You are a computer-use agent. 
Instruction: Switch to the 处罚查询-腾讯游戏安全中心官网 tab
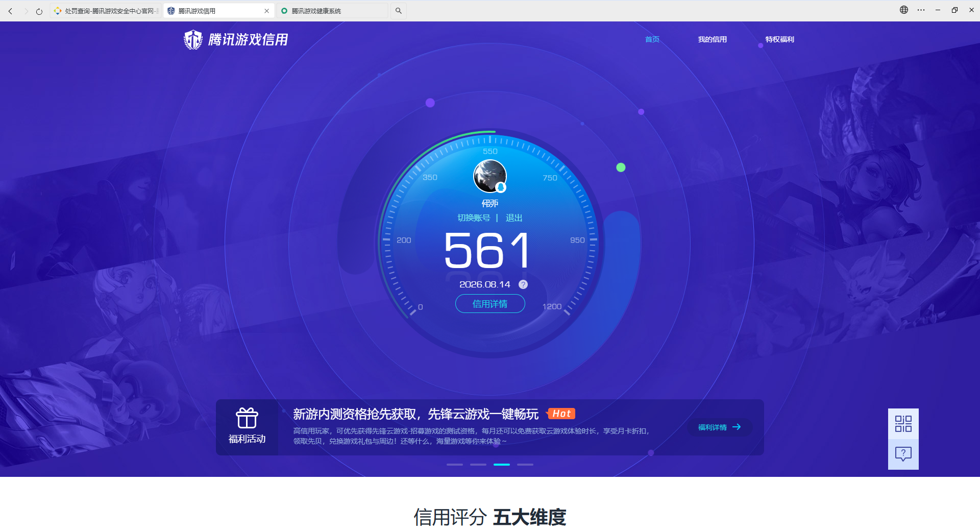106,11
